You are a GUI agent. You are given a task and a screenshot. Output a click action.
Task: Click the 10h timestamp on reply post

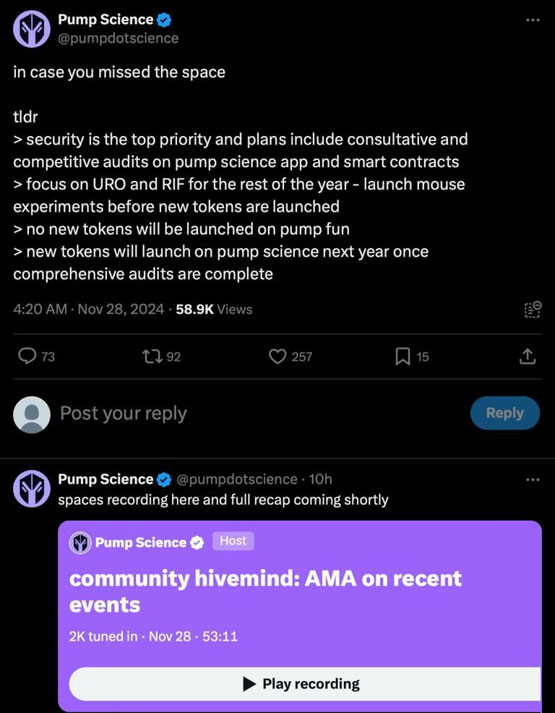pos(320,479)
